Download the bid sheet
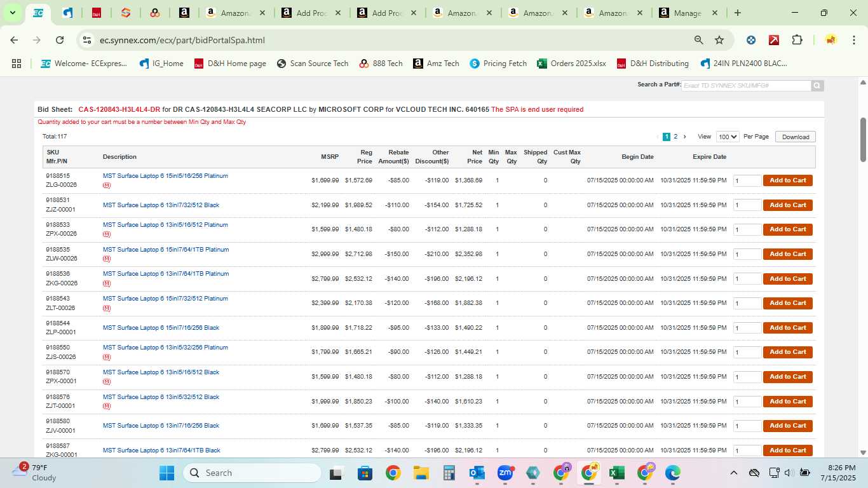Image resolution: width=868 pixels, height=488 pixels. (796, 137)
